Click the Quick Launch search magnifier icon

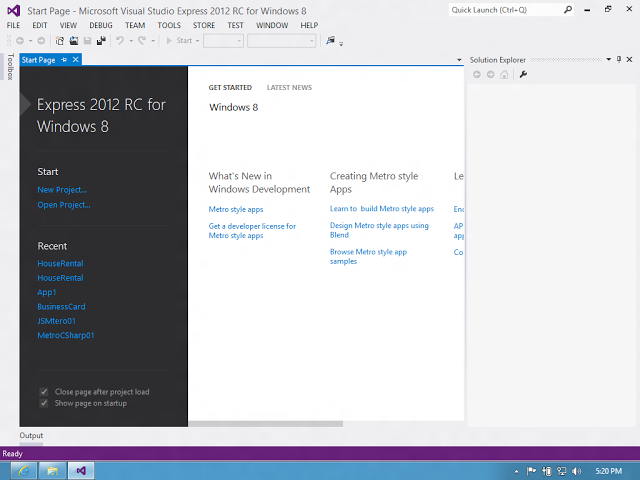tap(567, 10)
